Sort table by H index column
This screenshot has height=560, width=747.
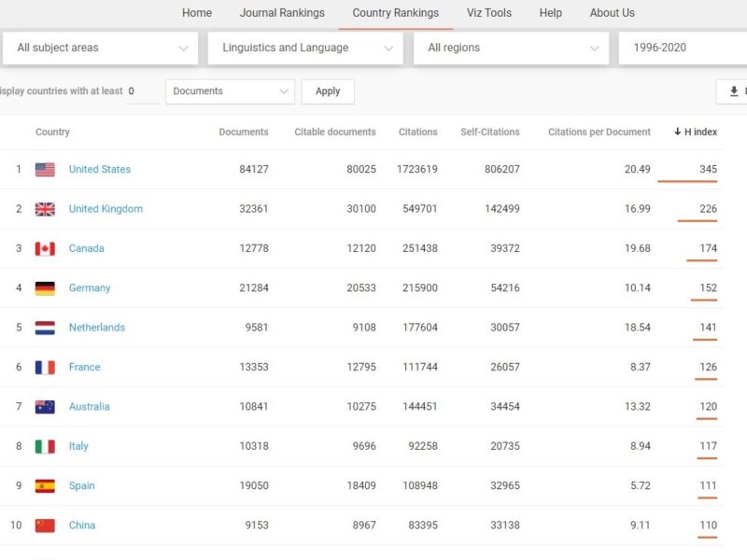696,133
